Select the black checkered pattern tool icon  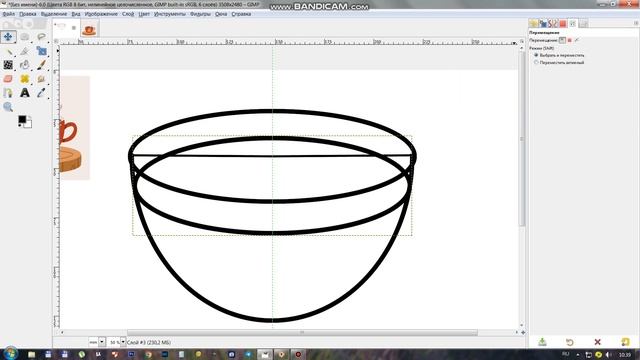[x=8, y=65]
